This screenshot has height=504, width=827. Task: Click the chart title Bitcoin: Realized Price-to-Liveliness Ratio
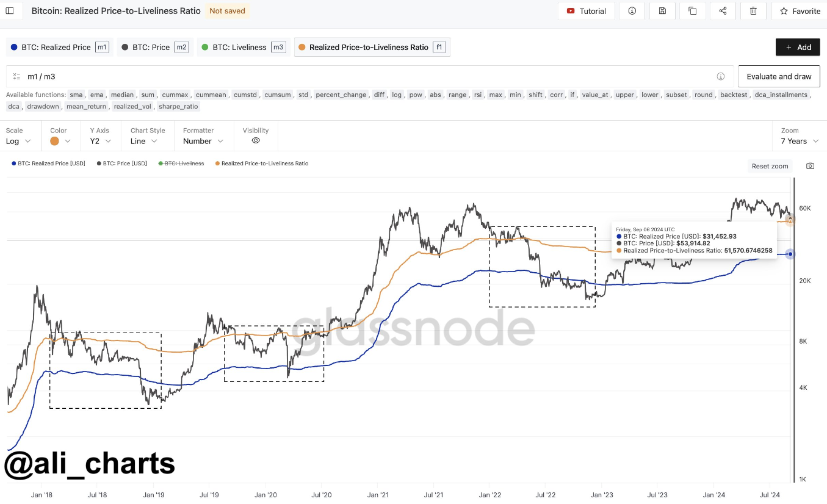click(x=116, y=11)
